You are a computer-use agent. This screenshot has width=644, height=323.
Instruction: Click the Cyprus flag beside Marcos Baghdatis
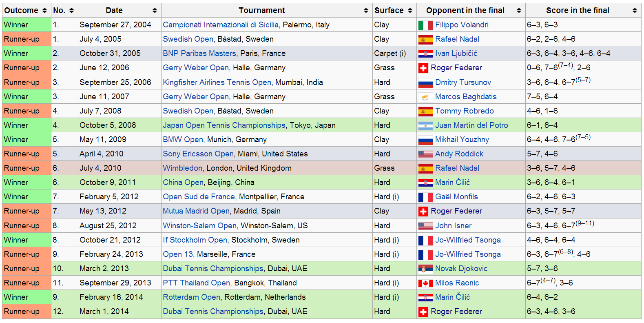tap(425, 97)
